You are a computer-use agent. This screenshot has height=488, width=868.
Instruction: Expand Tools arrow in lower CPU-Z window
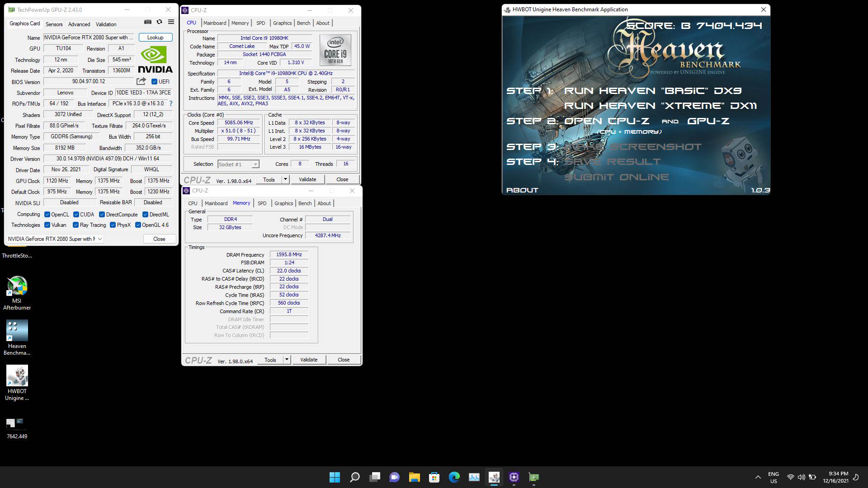[287, 360]
